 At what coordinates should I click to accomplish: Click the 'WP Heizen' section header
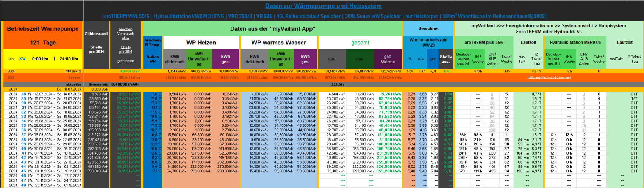click(201, 43)
